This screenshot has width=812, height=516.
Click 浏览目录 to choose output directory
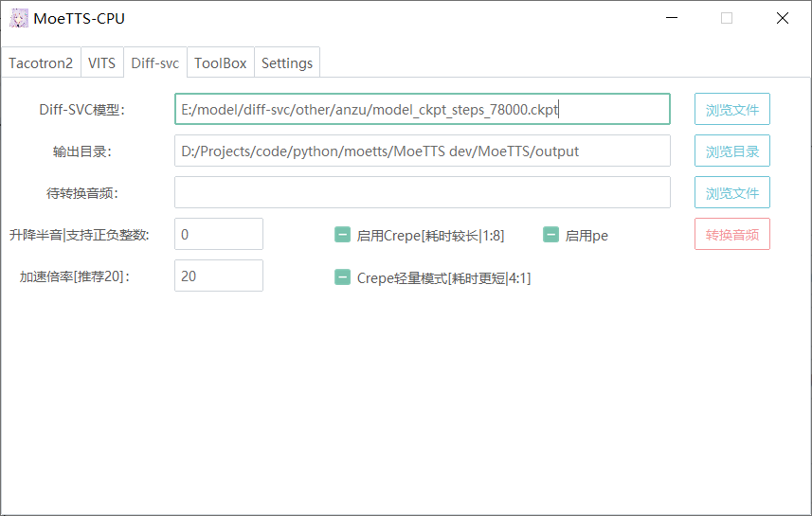coord(732,151)
